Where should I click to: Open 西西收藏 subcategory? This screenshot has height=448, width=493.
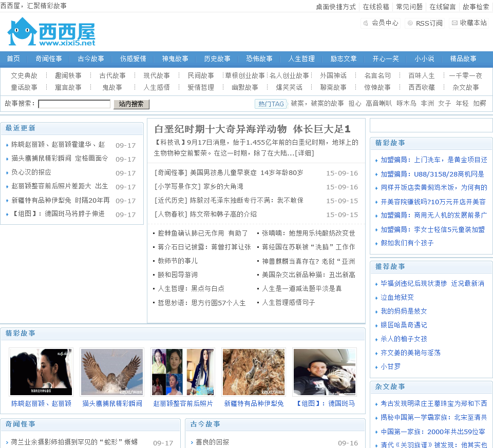click(422, 87)
